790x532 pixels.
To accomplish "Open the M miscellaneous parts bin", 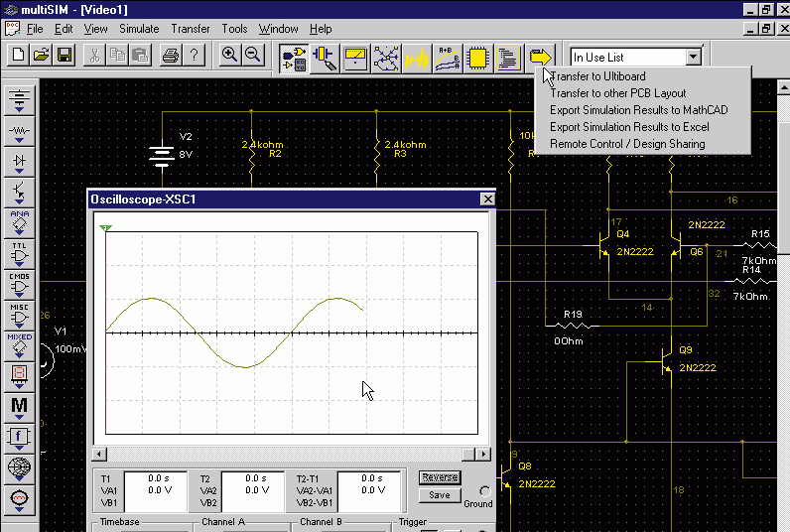I will 19,408.
